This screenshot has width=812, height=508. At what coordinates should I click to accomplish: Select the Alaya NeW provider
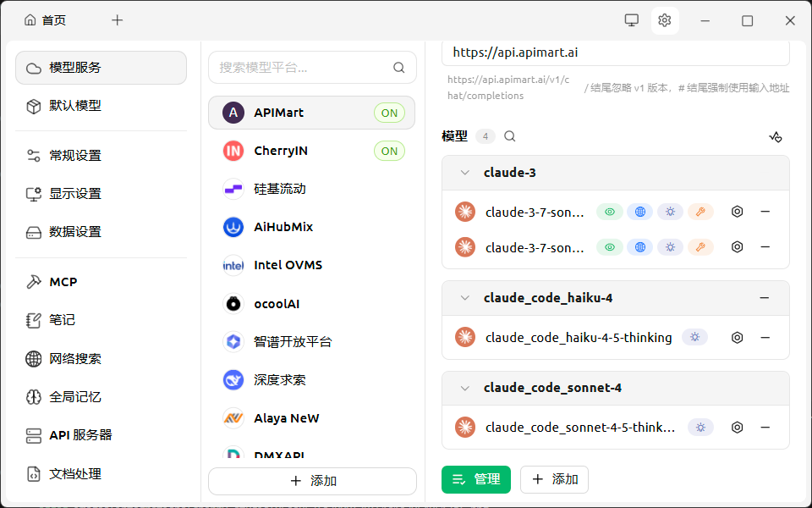coord(312,418)
